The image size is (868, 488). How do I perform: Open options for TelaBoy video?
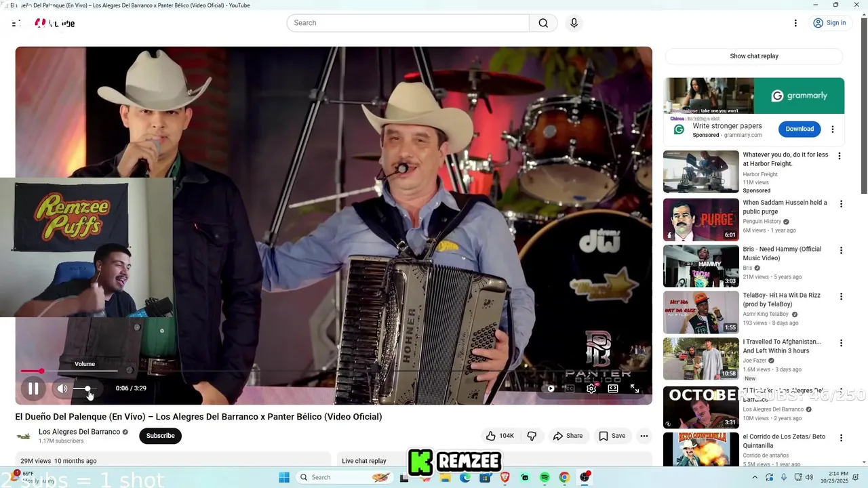[842, 297]
